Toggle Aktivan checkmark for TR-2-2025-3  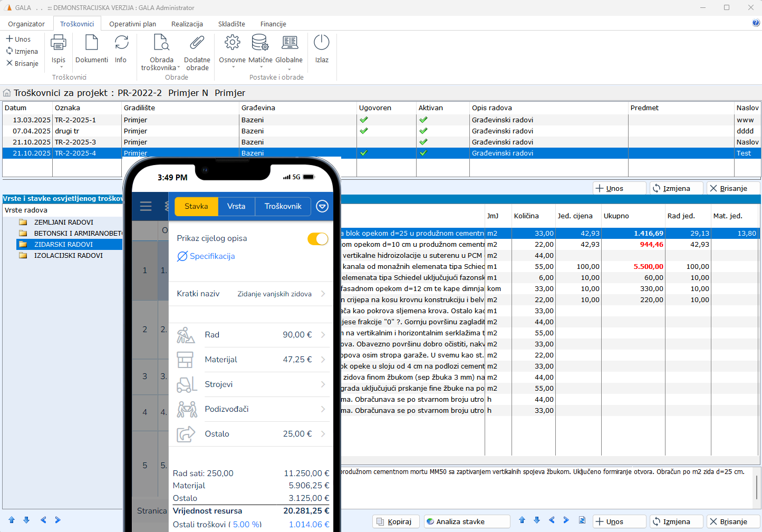423,142
